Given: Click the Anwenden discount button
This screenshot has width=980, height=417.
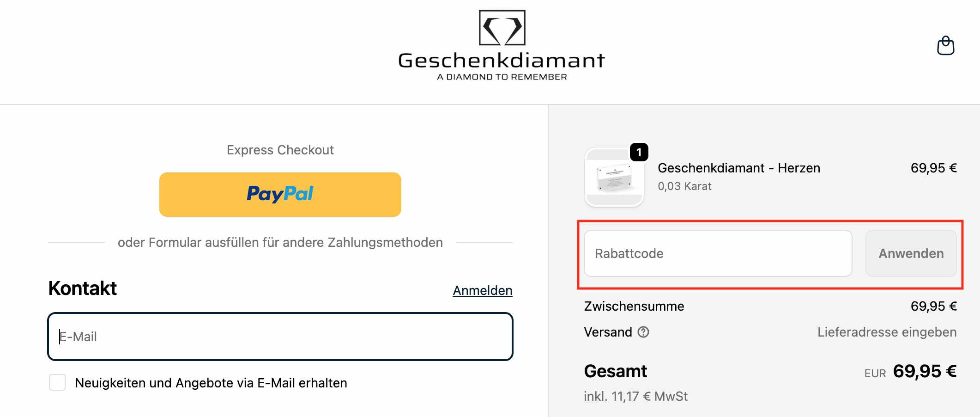Looking at the screenshot, I should (910, 253).
